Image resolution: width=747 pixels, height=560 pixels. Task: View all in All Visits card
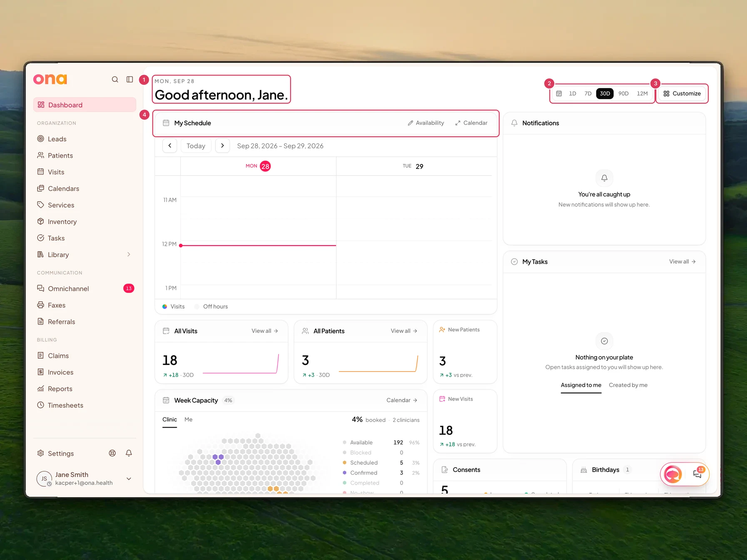pos(265,331)
